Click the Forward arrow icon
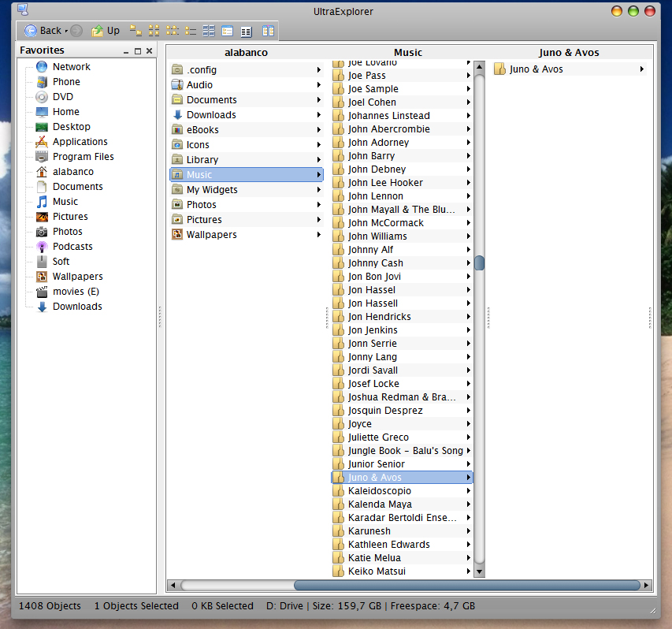 pos(76,31)
